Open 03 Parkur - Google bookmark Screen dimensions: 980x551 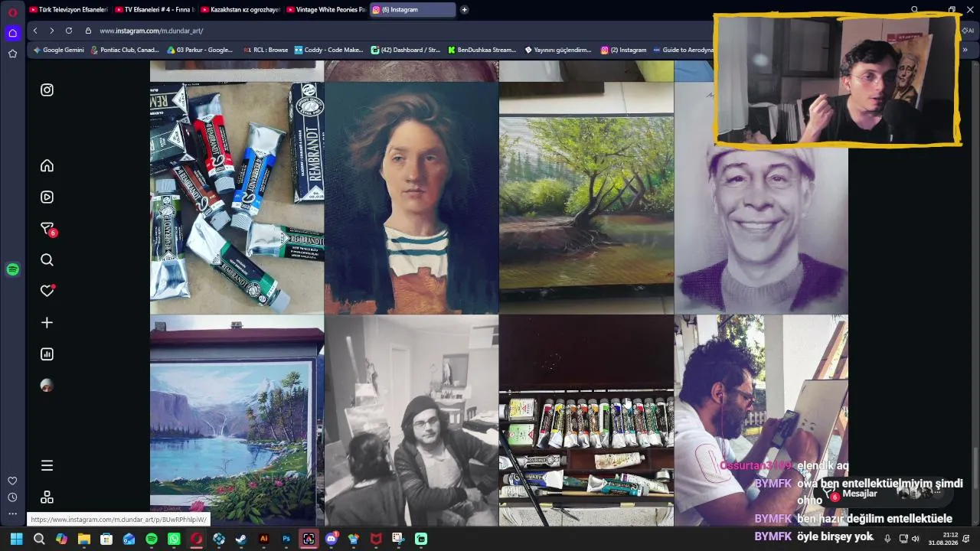pyautogui.click(x=200, y=50)
